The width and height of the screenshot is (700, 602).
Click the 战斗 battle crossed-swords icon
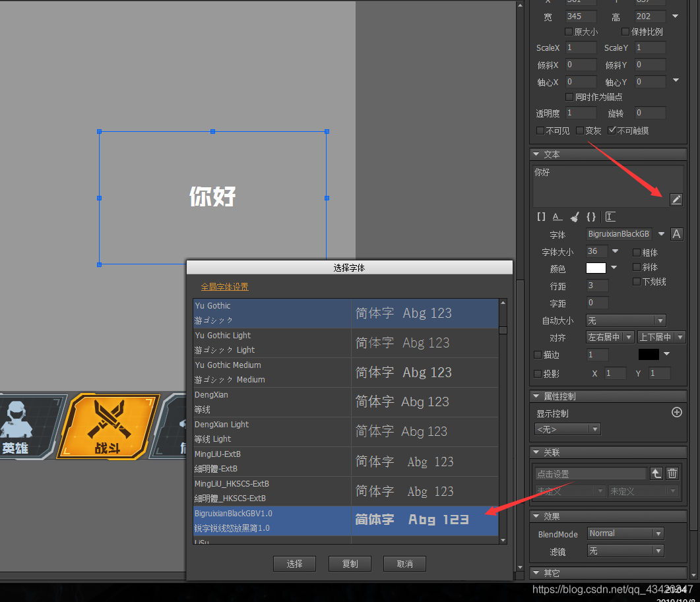click(108, 426)
